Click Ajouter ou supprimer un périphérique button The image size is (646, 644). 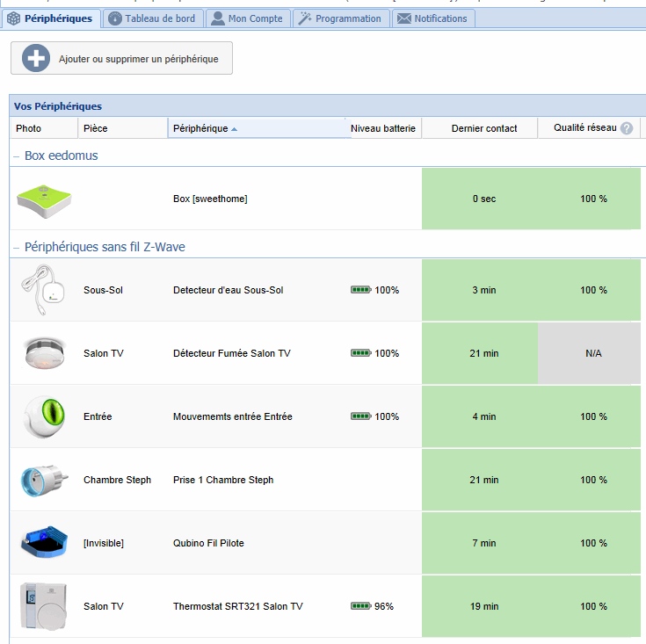121,58
